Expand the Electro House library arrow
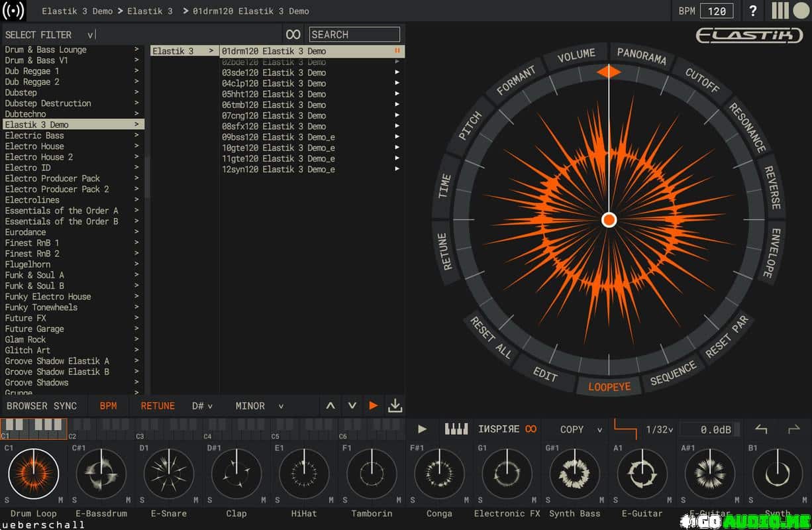Image resolution: width=812 pixels, height=530 pixels. coord(136,146)
